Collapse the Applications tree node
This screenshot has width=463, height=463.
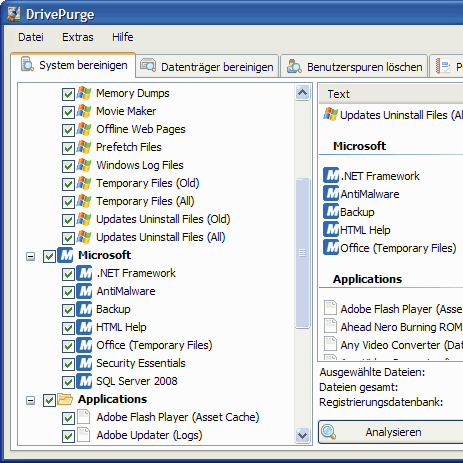click(x=31, y=400)
